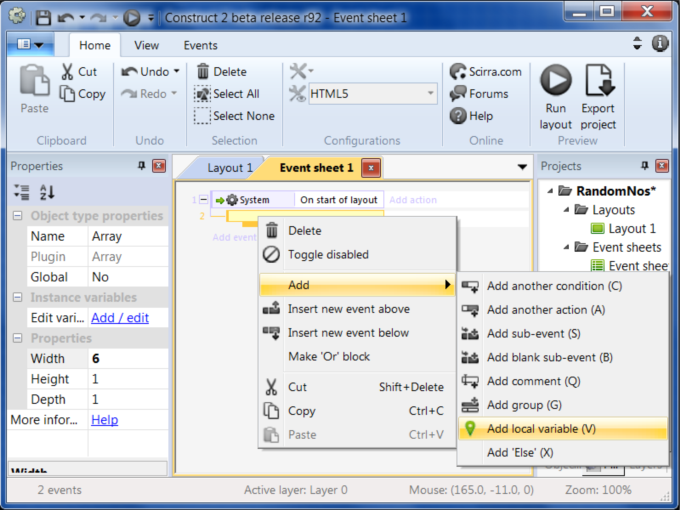Click the Save icon in the title bar
This screenshot has width=680, height=510.
click(43, 18)
